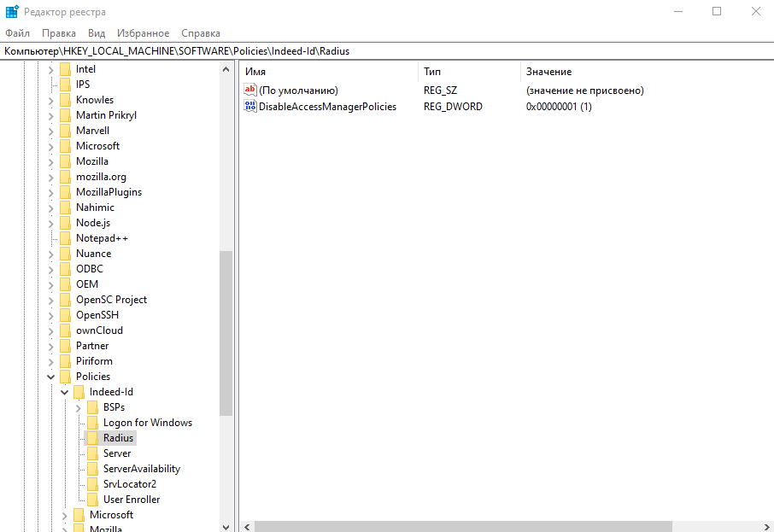Viewport: 774px width, 532px height.
Task: Expand the Microsoft key under SOFTWARE
Action: [x=51, y=146]
